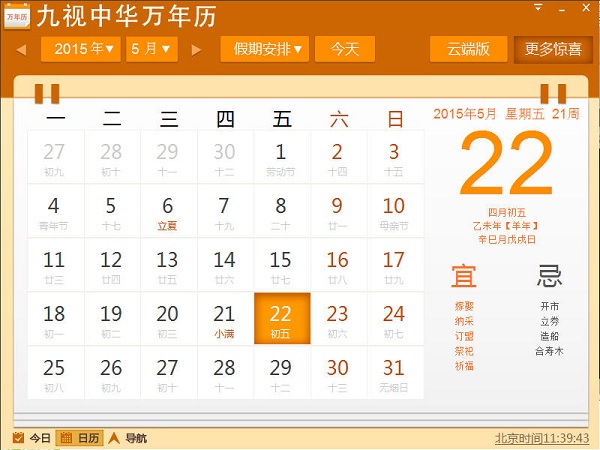
Task: Select May 8 in the calendar
Action: 282,211
